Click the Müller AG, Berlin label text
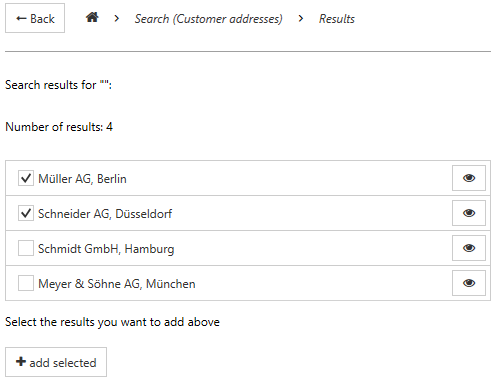The height and width of the screenshot is (383, 495). [x=82, y=179]
